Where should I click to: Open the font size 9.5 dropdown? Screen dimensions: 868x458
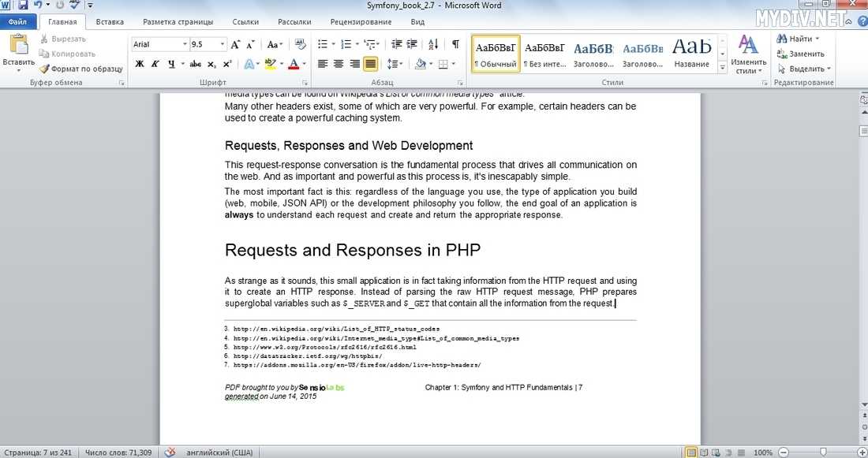[x=223, y=45]
